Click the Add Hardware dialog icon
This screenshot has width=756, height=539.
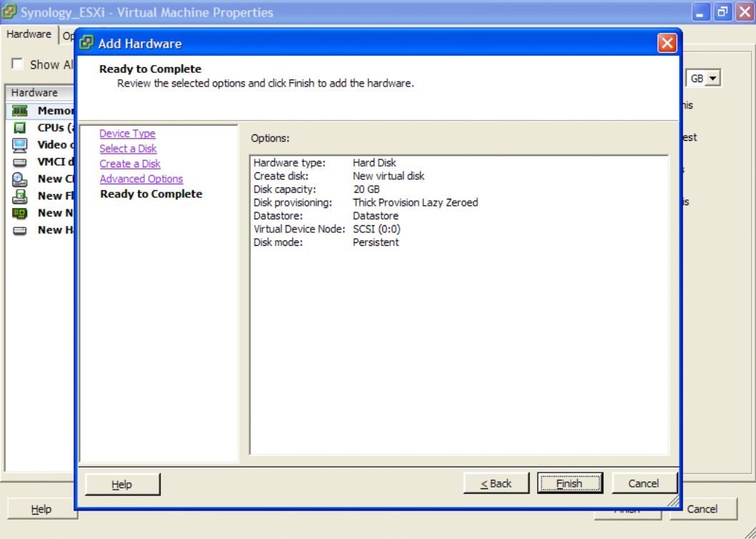(x=86, y=43)
